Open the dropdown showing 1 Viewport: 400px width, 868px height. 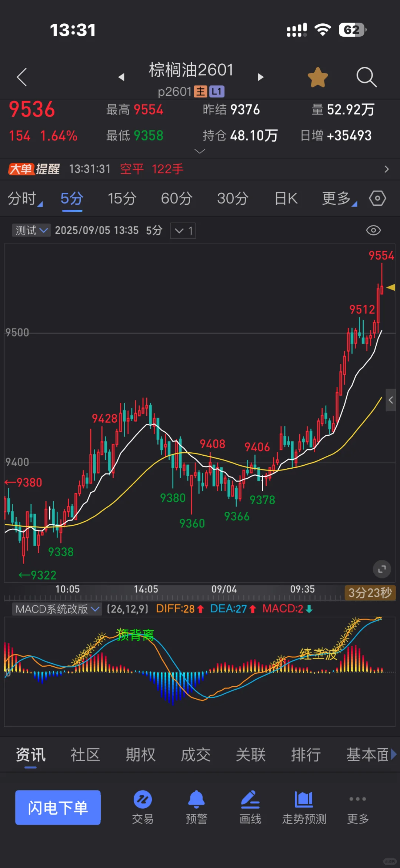tap(183, 231)
